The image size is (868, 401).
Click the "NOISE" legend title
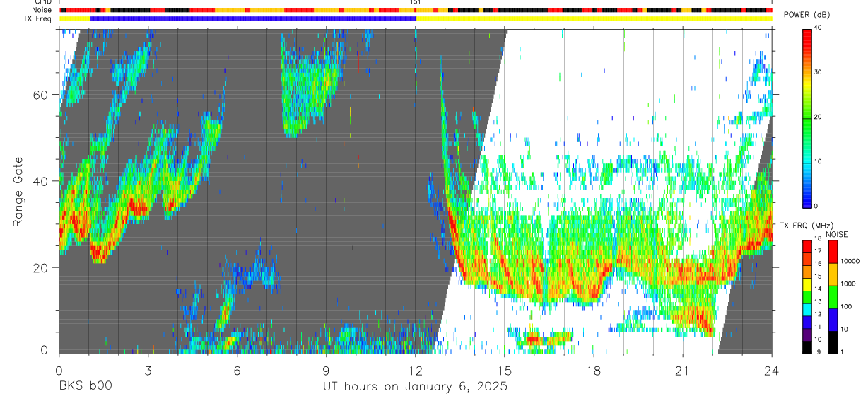point(836,234)
